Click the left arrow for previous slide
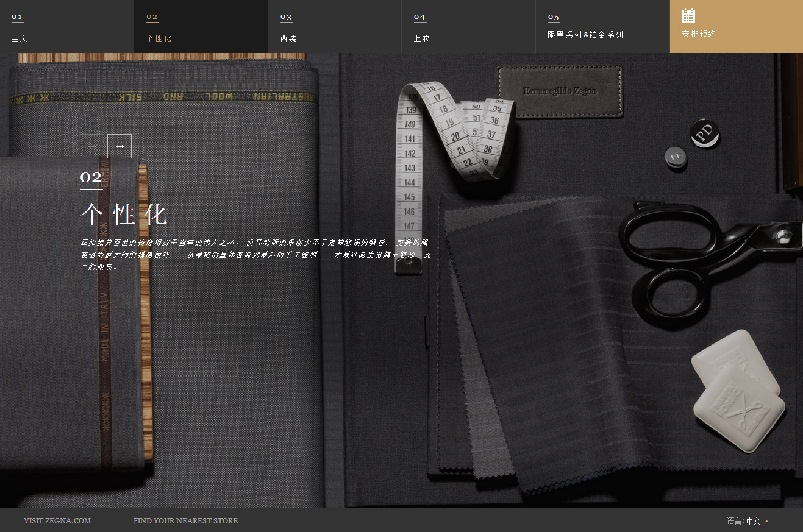Screen dimensions: 803x532 [x=93, y=146]
